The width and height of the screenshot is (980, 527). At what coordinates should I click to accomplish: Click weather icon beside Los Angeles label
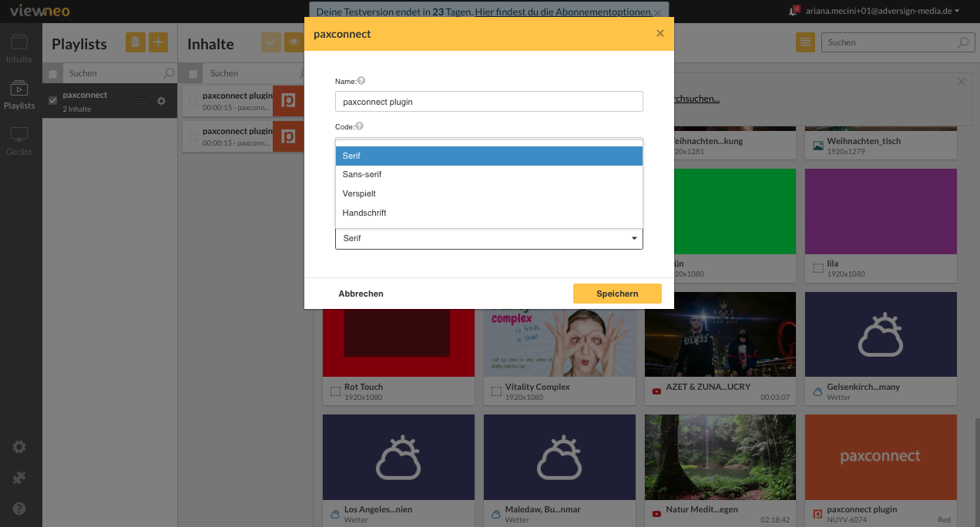pos(335,514)
